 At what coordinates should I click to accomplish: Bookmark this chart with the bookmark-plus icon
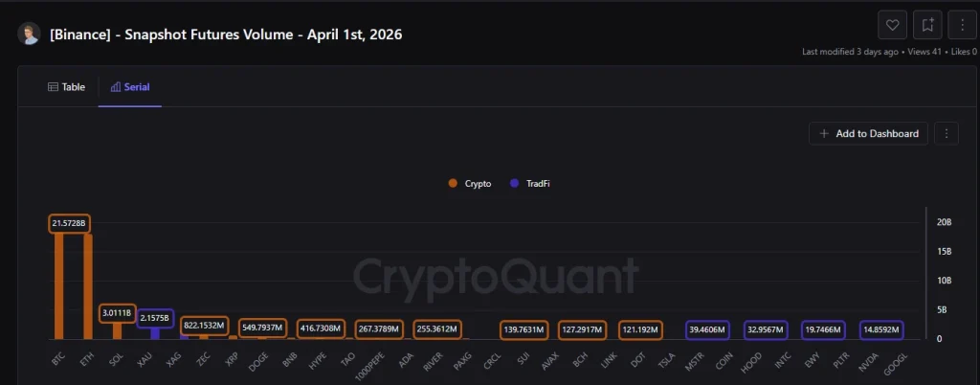tap(926, 25)
